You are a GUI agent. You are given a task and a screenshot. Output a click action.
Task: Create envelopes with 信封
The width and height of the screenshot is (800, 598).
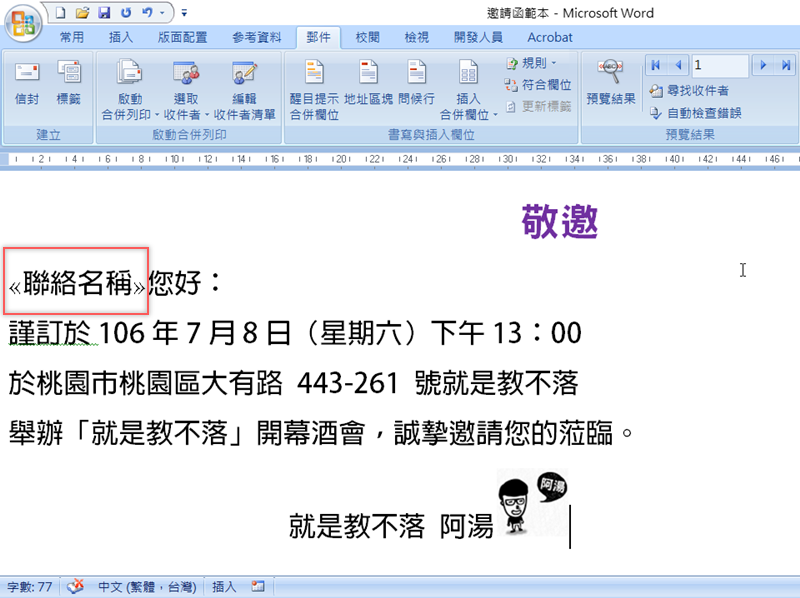27,83
